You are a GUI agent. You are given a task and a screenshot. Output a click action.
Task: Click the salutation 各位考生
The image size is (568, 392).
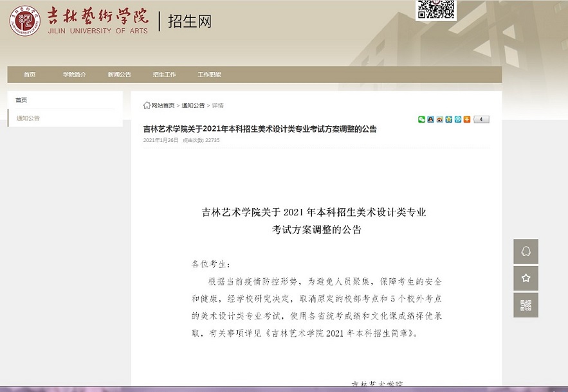tap(210, 264)
